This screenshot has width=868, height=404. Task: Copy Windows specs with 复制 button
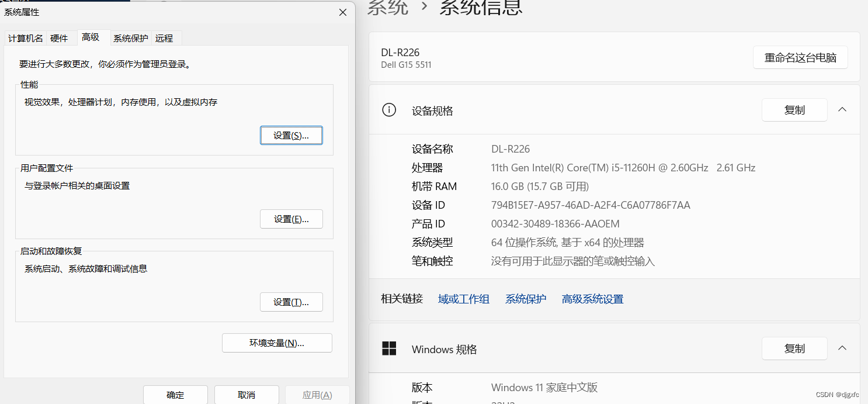tap(794, 348)
